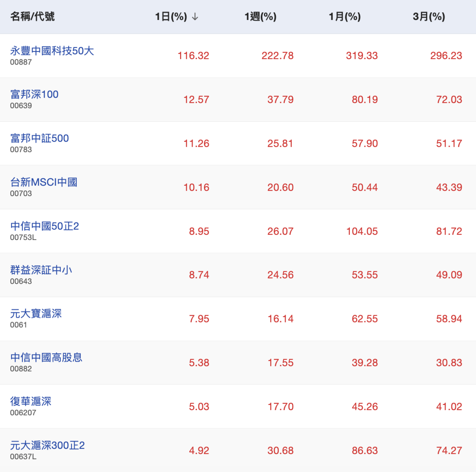The width and height of the screenshot is (476, 472).
Task: Select the 3-month value 51.17
Action: (449, 144)
